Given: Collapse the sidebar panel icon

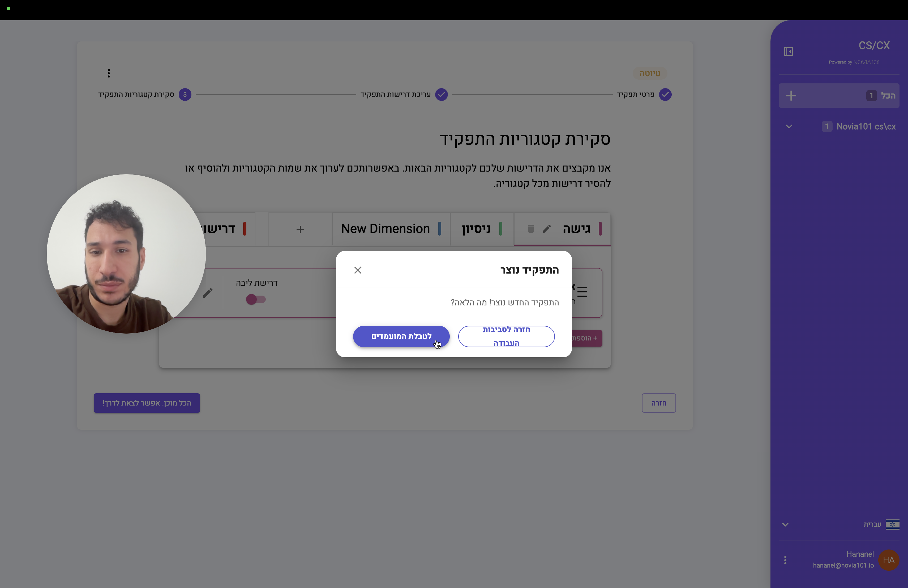Looking at the screenshot, I should [788, 52].
